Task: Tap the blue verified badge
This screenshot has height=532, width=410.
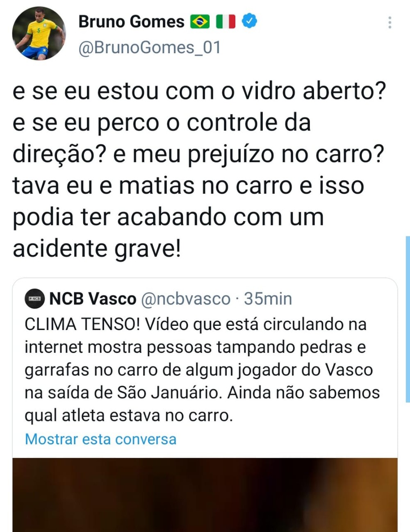Action: point(249,20)
